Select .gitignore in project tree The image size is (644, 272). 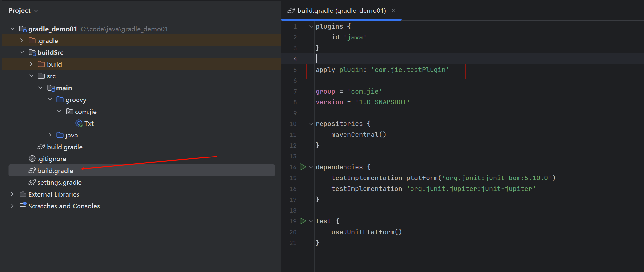52,159
